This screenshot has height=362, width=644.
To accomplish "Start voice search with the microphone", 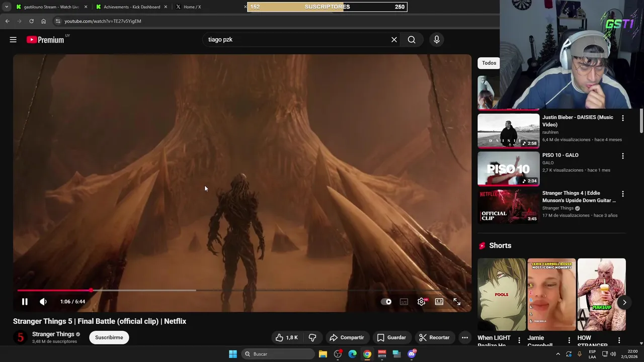I will pyautogui.click(x=437, y=40).
